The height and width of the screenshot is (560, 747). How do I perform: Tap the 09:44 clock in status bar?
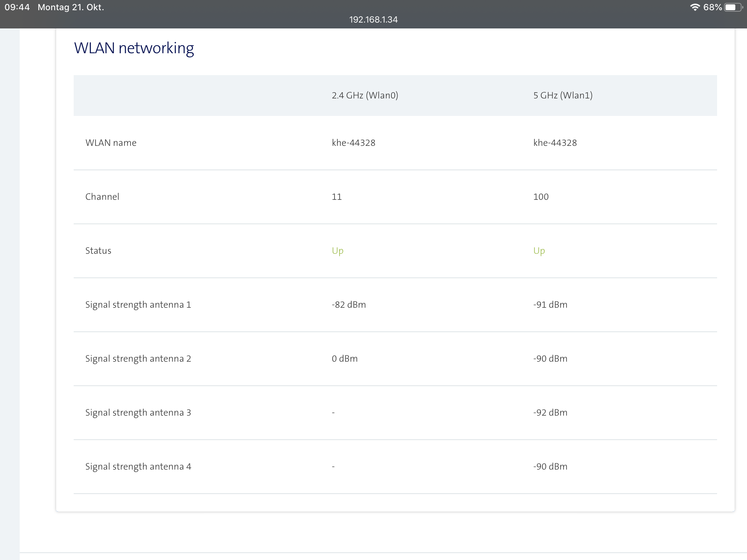point(17,7)
